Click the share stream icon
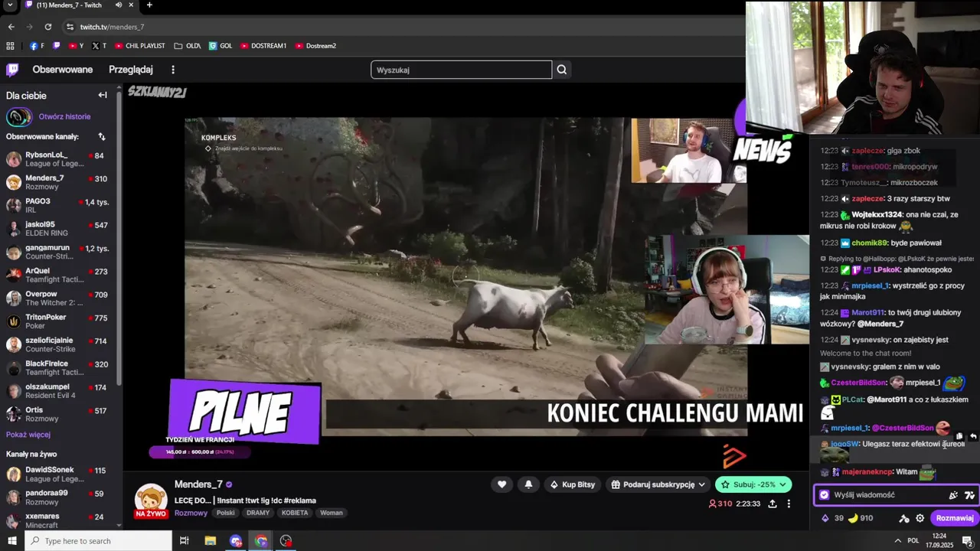Viewport: 980px width, 551px height. [x=773, y=504]
